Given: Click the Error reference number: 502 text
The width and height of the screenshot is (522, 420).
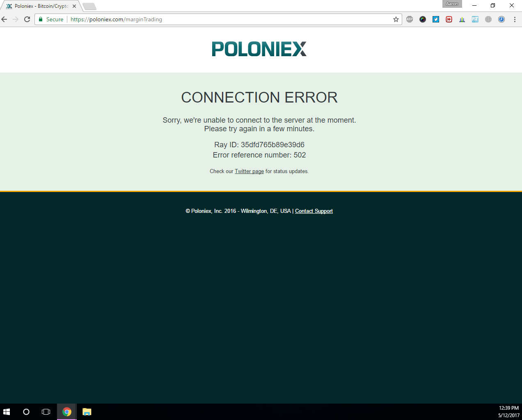Looking at the screenshot, I should click(259, 155).
